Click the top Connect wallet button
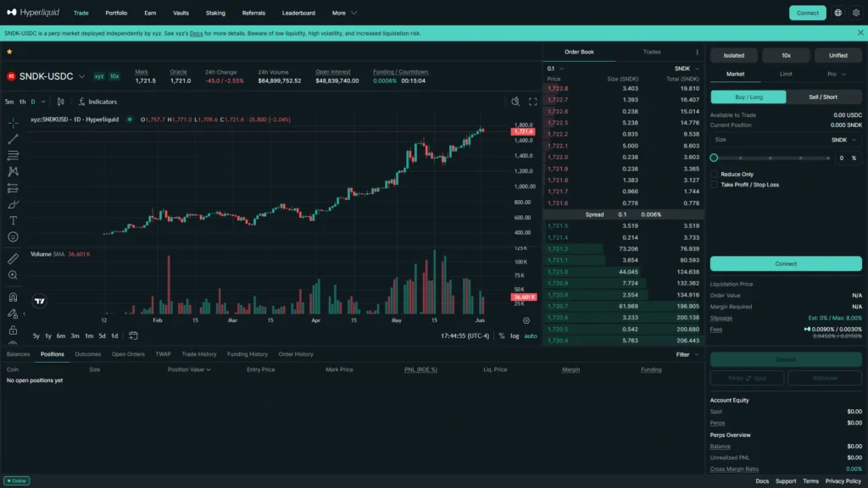The image size is (868, 488). point(807,13)
